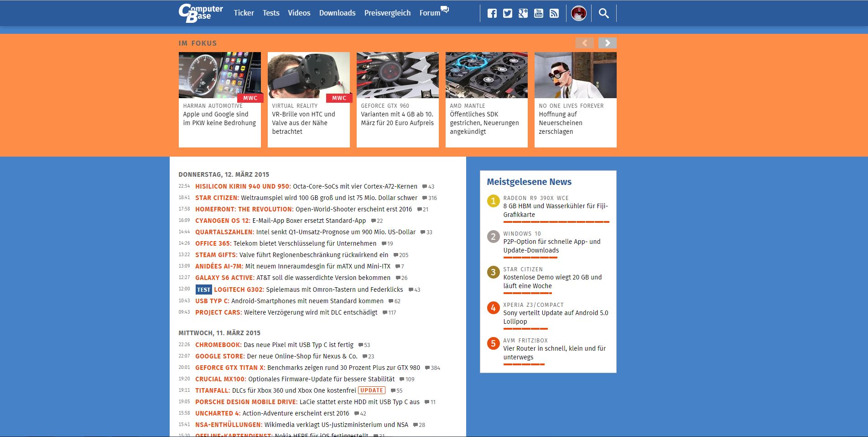Open Crucial MX100 firmware news
This screenshot has width=868, height=437.
point(295,379)
